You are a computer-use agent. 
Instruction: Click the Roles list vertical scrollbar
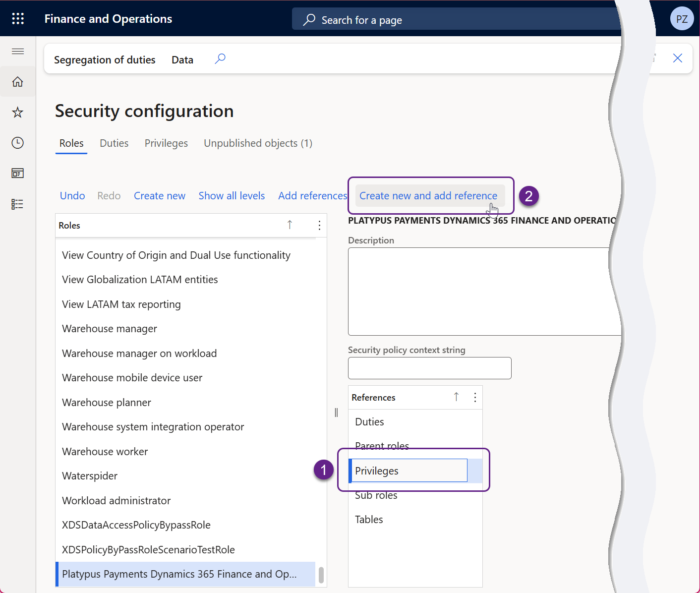pos(321,575)
